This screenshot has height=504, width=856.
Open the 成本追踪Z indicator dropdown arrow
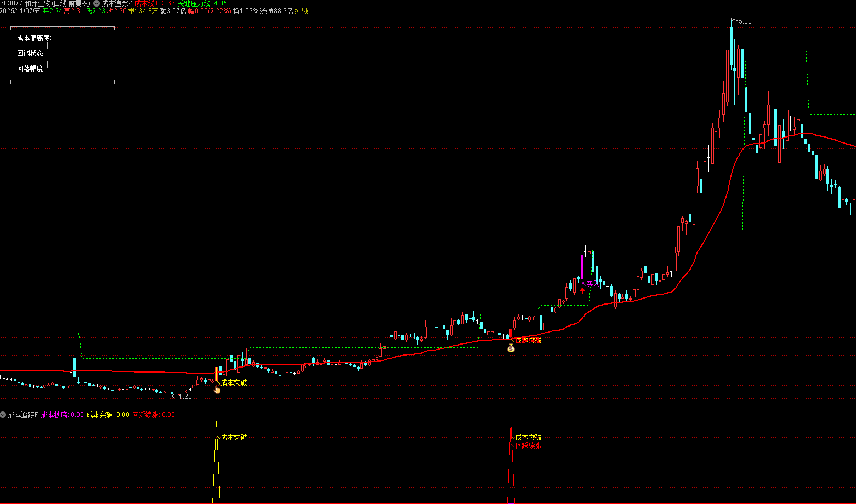[97, 3]
